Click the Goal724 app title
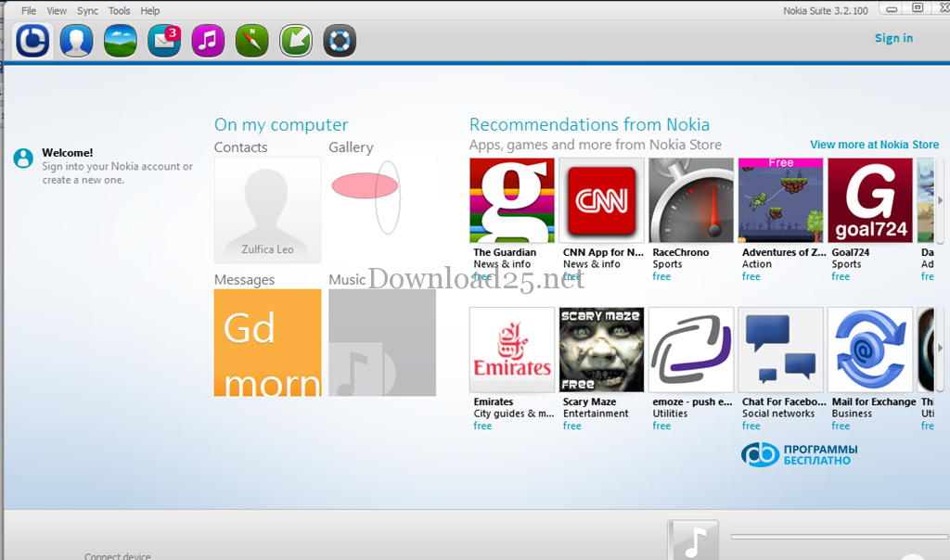Viewport: 950px width, 560px height. pos(851,252)
